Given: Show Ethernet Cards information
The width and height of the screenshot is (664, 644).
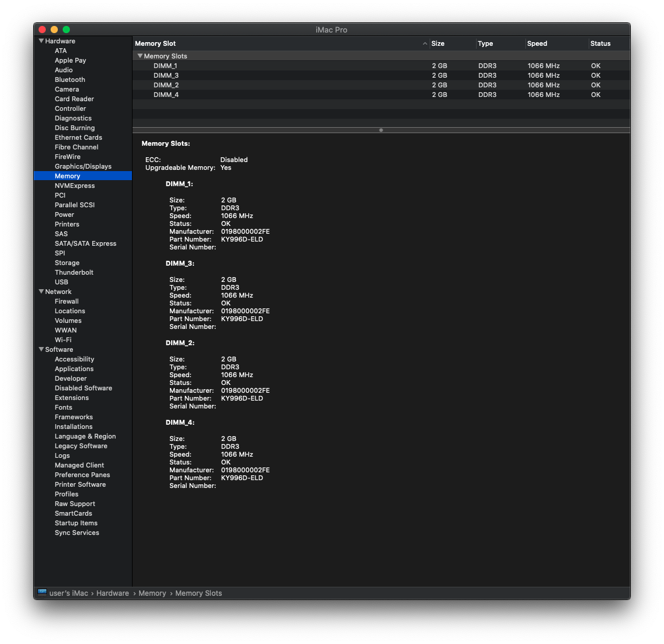Looking at the screenshot, I should [x=78, y=137].
